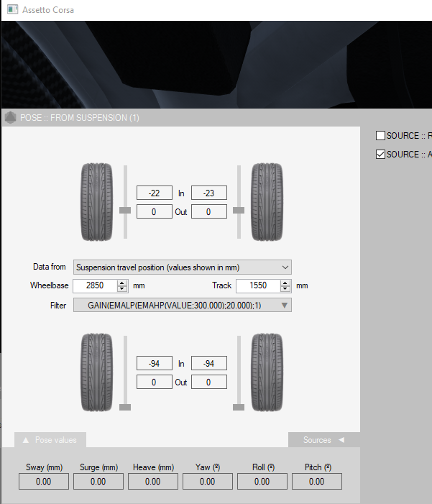Click the Roll value box

262,481
